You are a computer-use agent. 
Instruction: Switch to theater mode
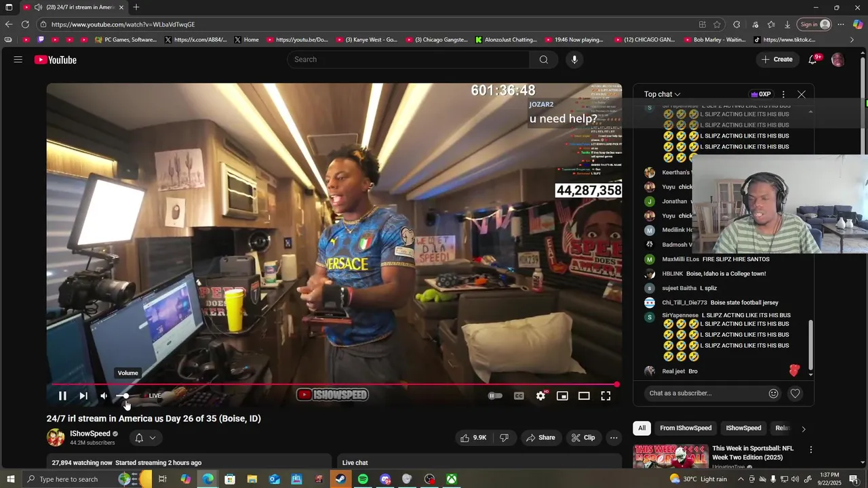point(584,396)
